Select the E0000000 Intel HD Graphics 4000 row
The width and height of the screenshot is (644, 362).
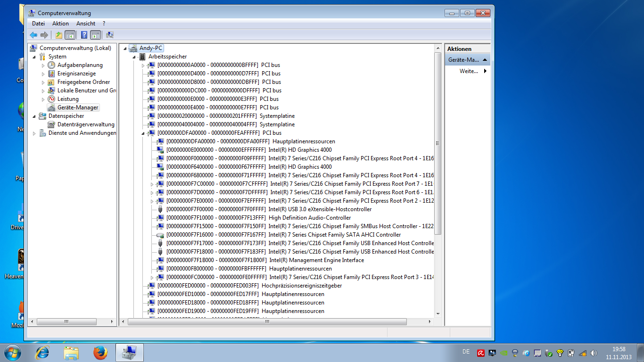coord(249,150)
